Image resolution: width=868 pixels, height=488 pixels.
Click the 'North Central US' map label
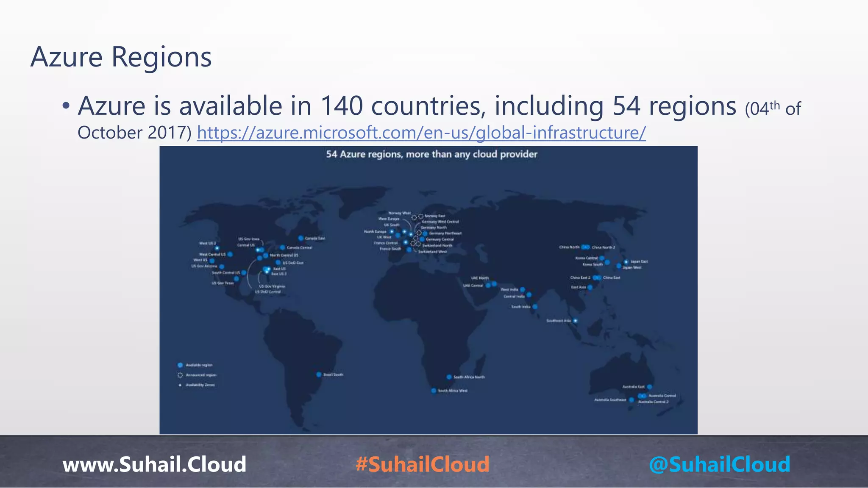pos(284,255)
